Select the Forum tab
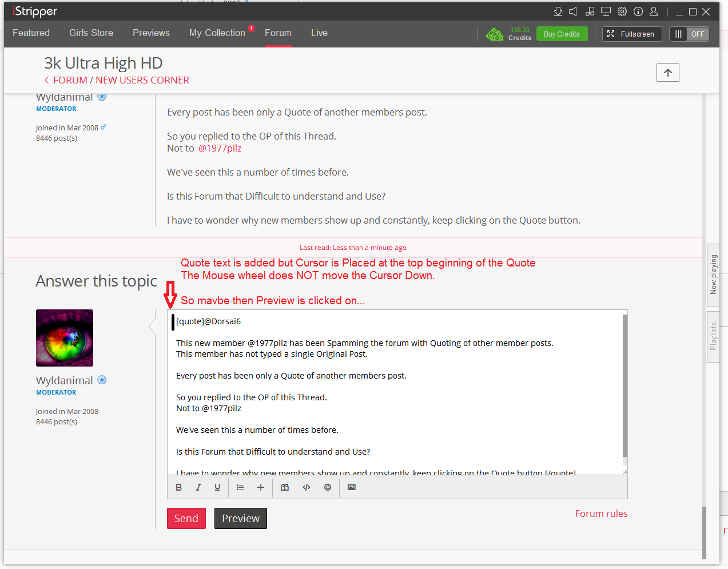 point(278,33)
